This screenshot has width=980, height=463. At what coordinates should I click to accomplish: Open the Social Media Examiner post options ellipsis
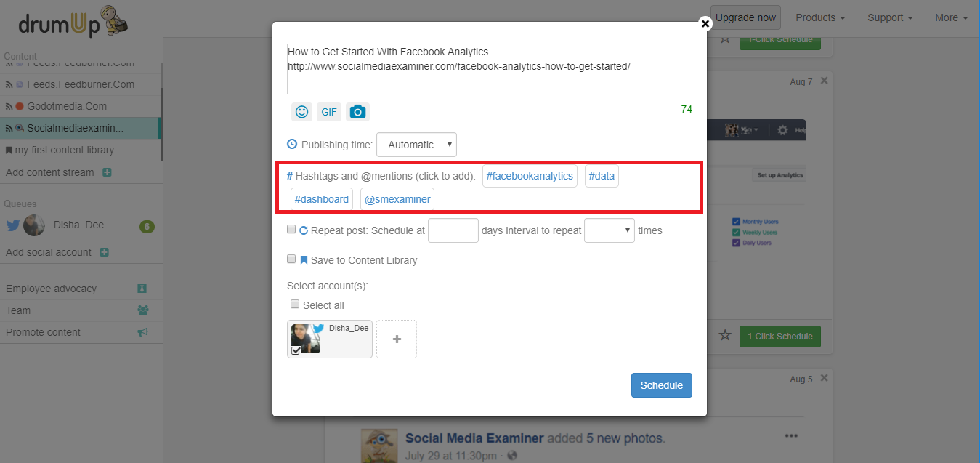[791, 436]
